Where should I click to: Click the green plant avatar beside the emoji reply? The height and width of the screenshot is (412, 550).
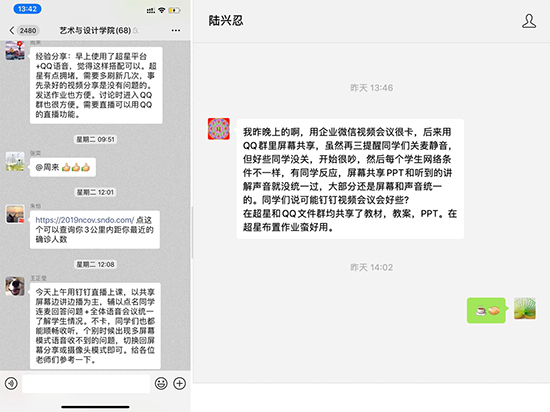coord(525,309)
